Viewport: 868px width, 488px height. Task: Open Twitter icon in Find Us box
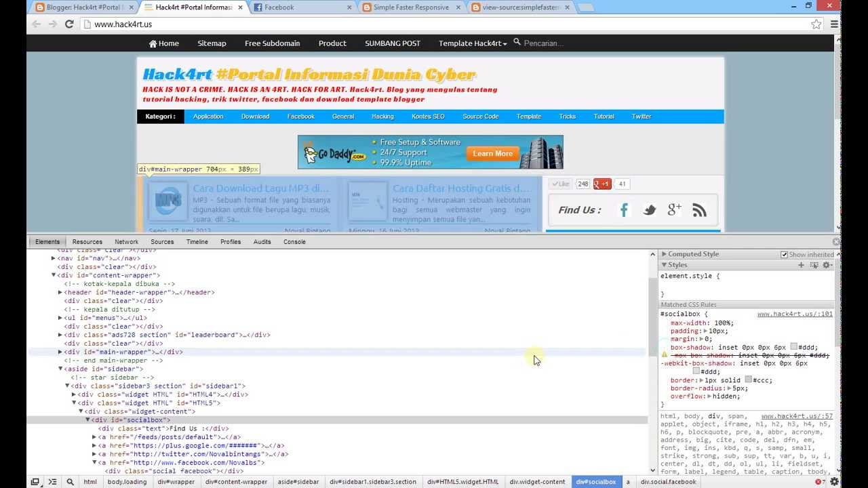tap(649, 210)
